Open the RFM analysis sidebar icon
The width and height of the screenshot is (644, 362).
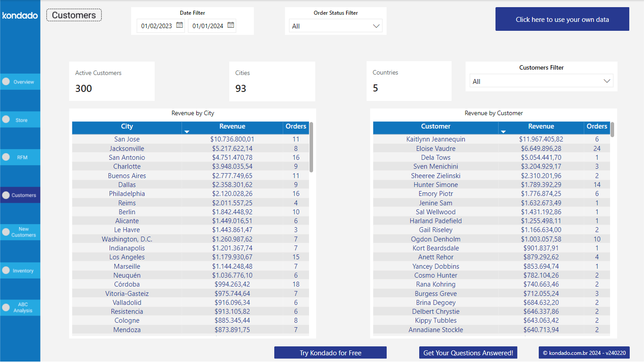click(6, 157)
